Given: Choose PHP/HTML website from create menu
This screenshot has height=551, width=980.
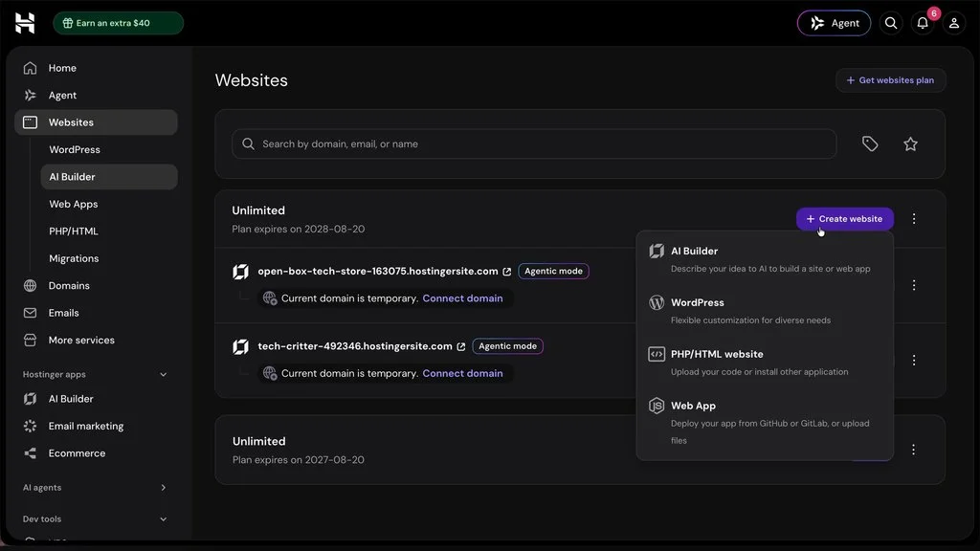Looking at the screenshot, I should tap(765, 363).
